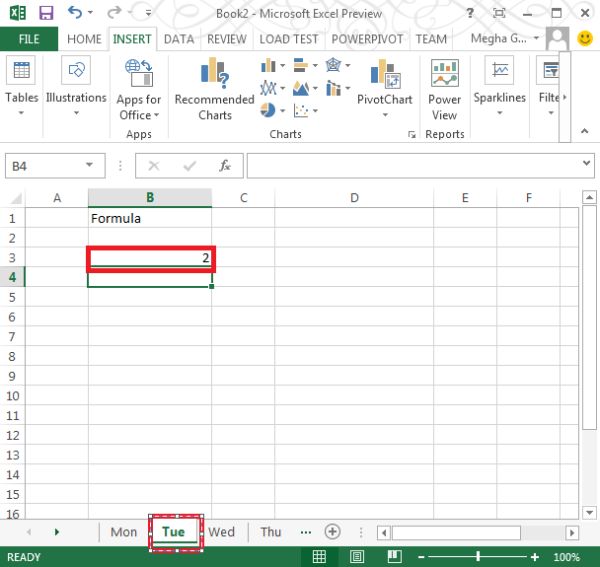The image size is (600, 567).
Task: Insert a radar chart
Action: click(x=333, y=65)
